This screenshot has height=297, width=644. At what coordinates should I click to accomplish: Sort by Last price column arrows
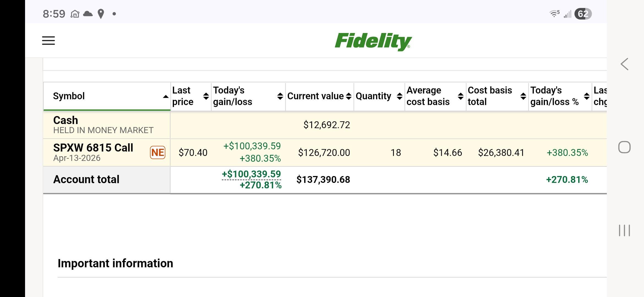click(206, 96)
